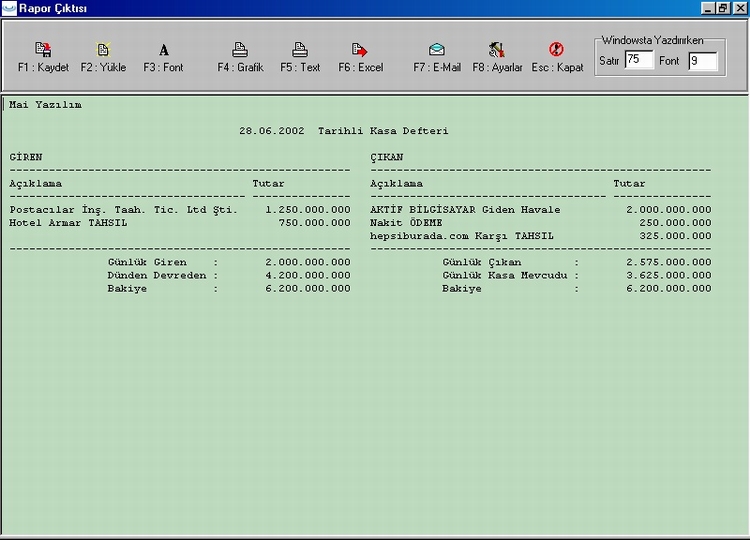
Task: Open the F3 Font settings icon
Action: 164,50
